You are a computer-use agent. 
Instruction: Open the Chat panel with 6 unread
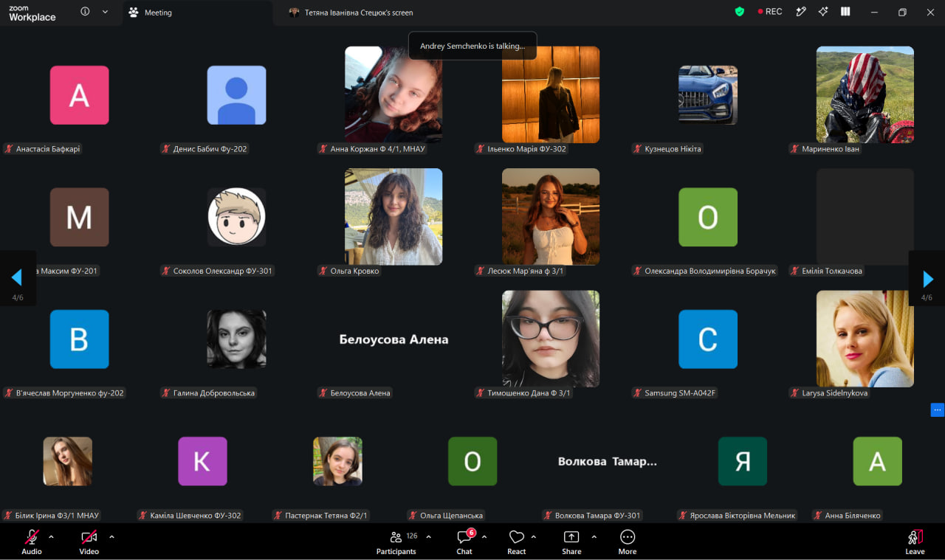(464, 542)
